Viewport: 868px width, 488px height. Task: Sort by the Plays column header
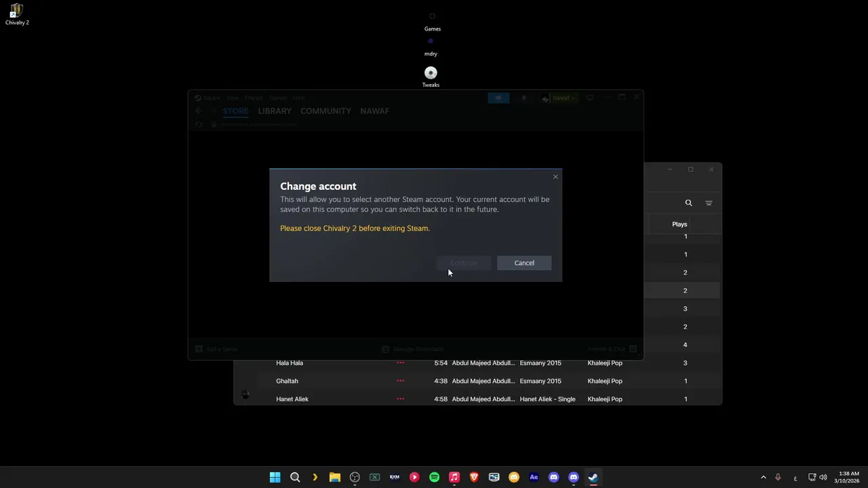click(x=679, y=224)
